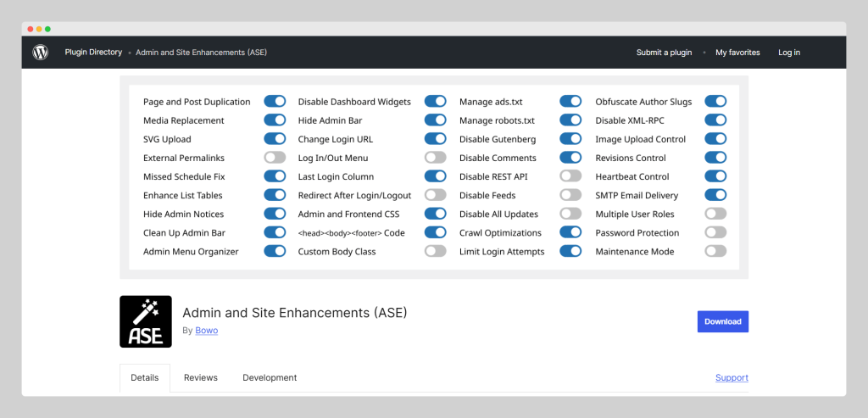Enable Disable All Updates switch
This screenshot has height=418, width=868.
pyautogui.click(x=570, y=214)
